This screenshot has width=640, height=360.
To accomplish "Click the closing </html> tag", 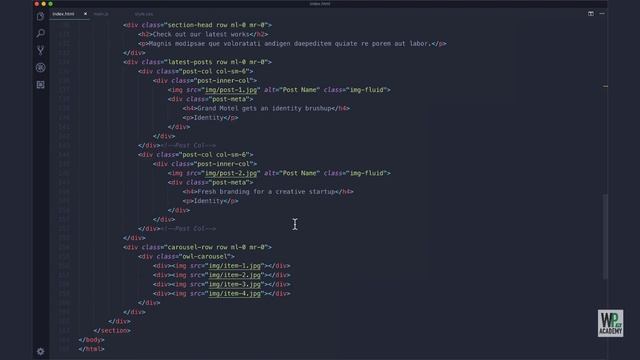I will pos(91,349).
